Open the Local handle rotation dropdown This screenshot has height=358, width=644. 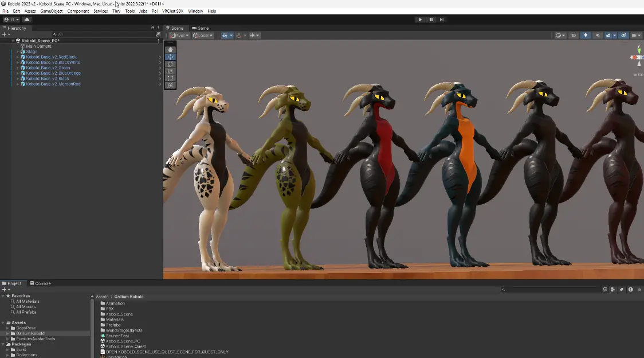203,36
